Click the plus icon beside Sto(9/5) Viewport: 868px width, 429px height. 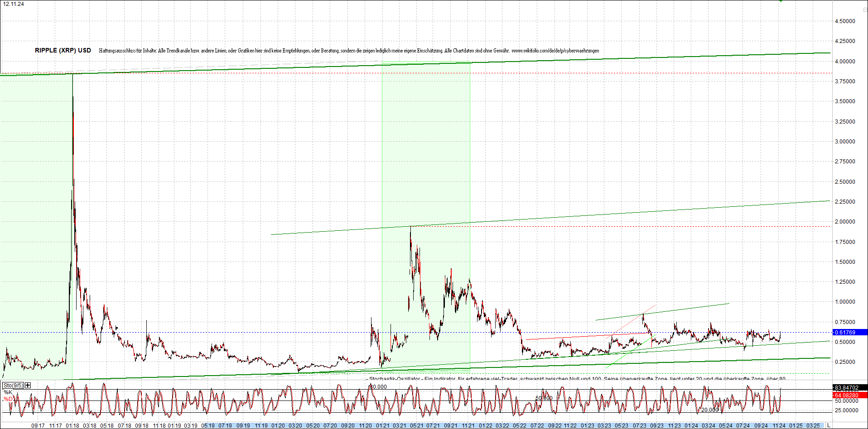(27, 385)
